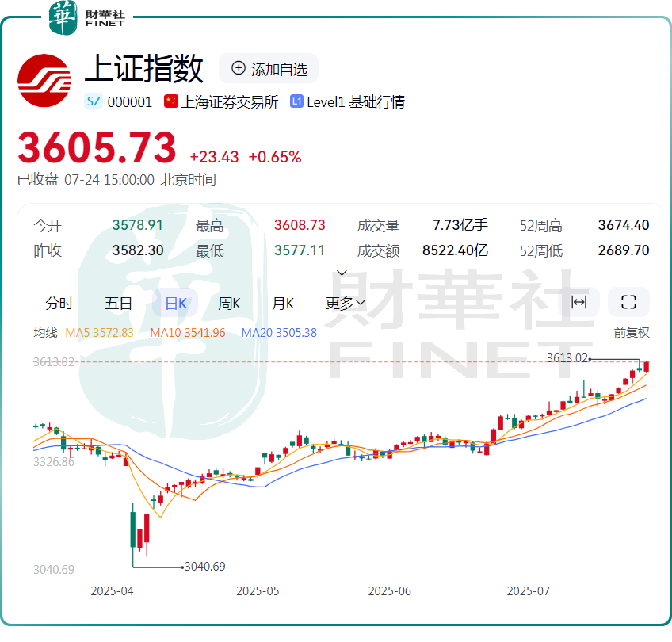The image size is (672, 642).
Task: Click the 最低 value 3577.11
Action: tap(300, 250)
